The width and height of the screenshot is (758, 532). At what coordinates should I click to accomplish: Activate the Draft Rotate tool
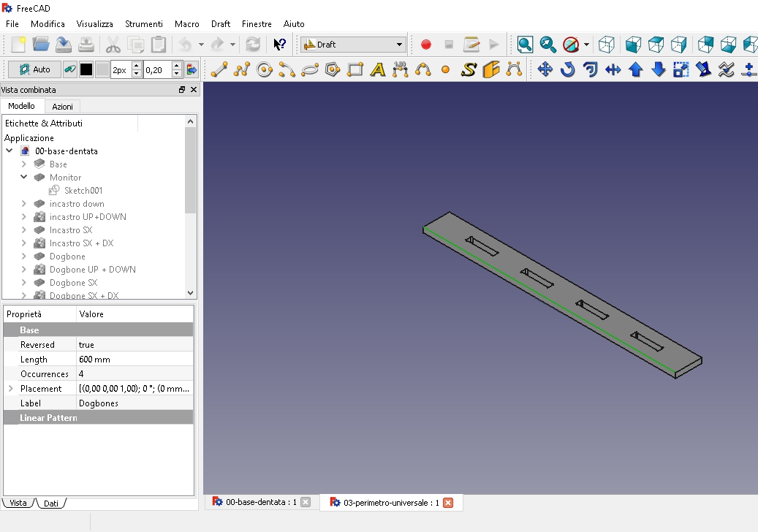[x=567, y=69]
